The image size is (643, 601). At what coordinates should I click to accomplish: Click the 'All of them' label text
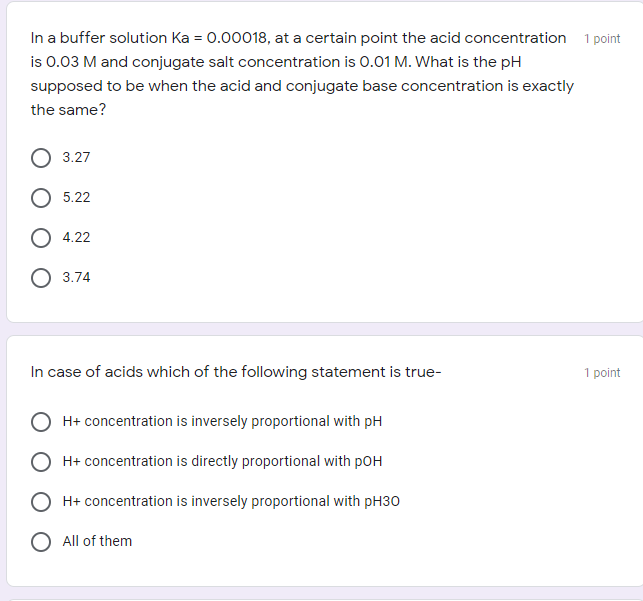coord(97,541)
